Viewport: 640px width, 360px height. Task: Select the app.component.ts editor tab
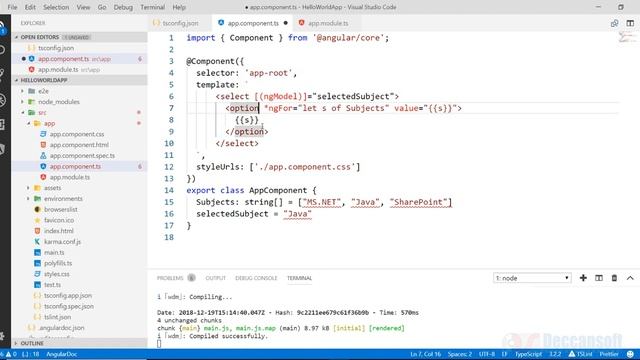pos(253,23)
